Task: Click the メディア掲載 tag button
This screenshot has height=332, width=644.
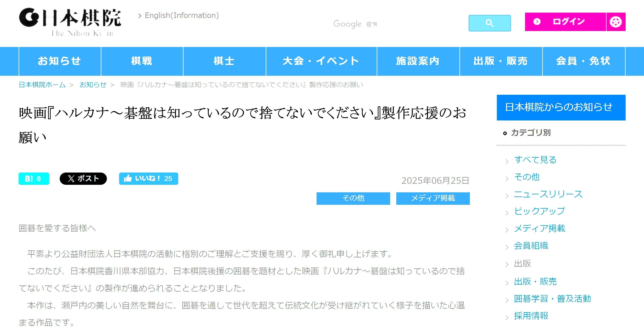Action: coord(433,198)
